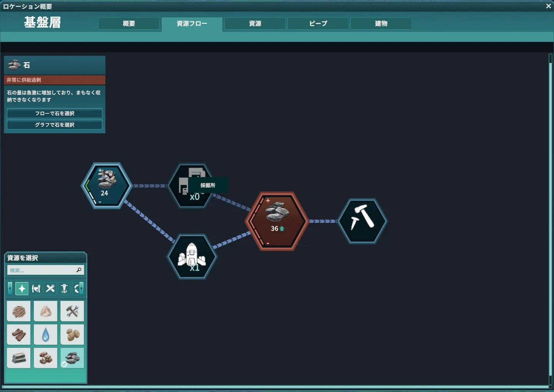
Task: Click the horizontal scrollbar at the bottom
Action: pos(275,387)
